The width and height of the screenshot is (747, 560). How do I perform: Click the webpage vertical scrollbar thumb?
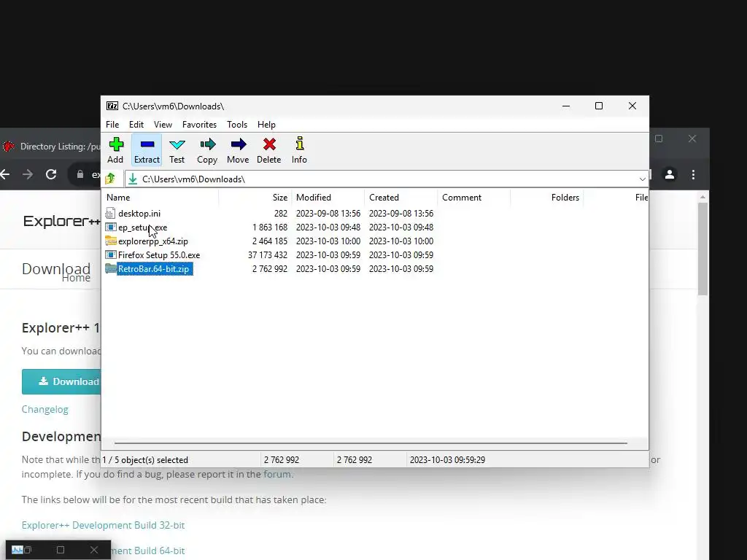703,249
